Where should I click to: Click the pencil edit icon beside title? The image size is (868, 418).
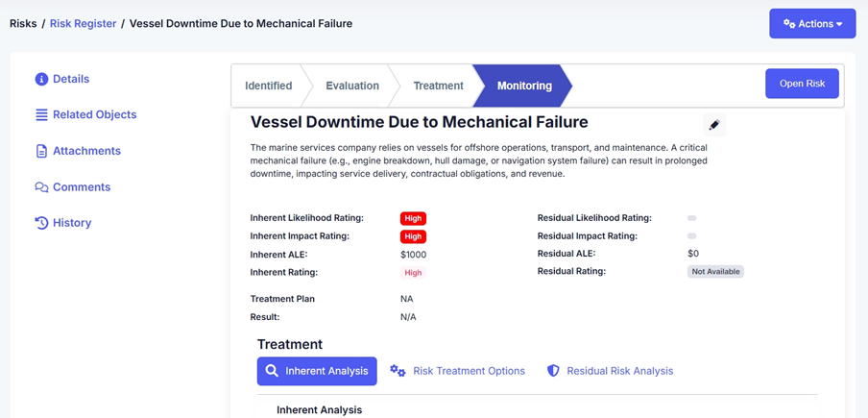pyautogui.click(x=713, y=125)
